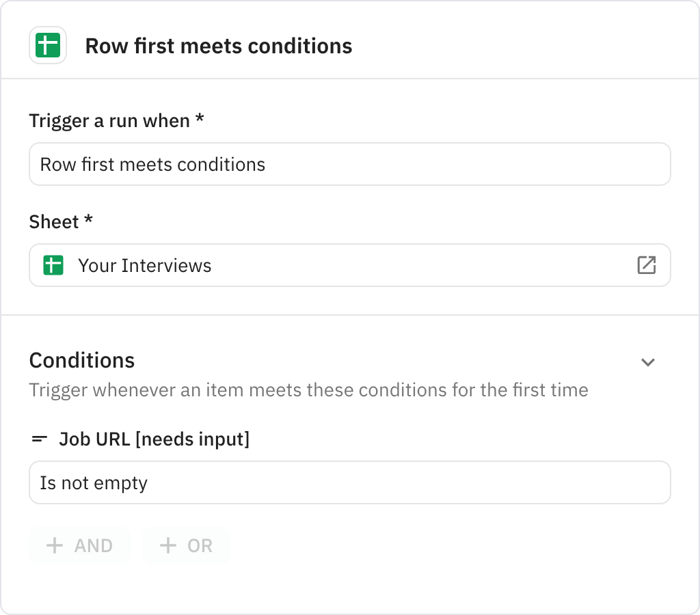This screenshot has width=700, height=615.
Task: Add an AND condition
Action: coord(80,545)
